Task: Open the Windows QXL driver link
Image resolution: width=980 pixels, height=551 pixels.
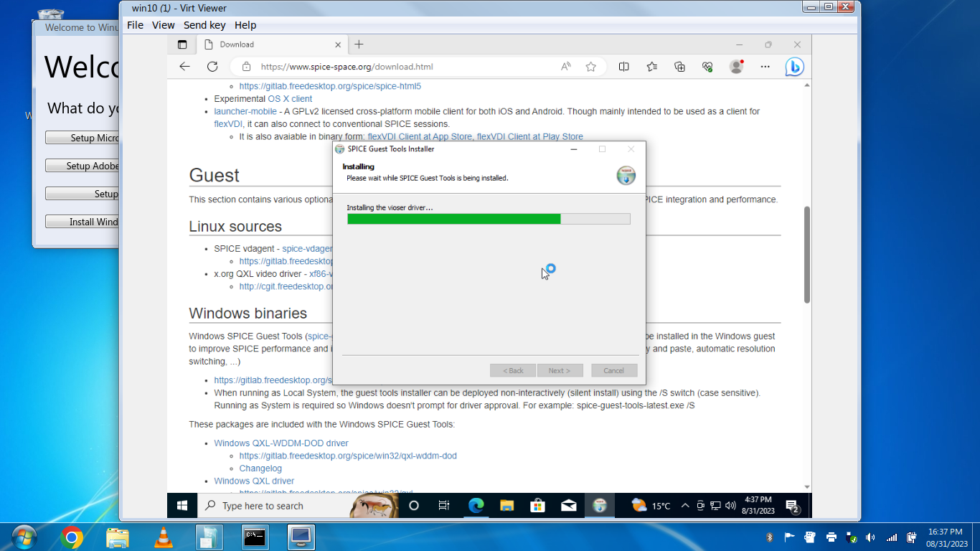Action: pyautogui.click(x=254, y=481)
